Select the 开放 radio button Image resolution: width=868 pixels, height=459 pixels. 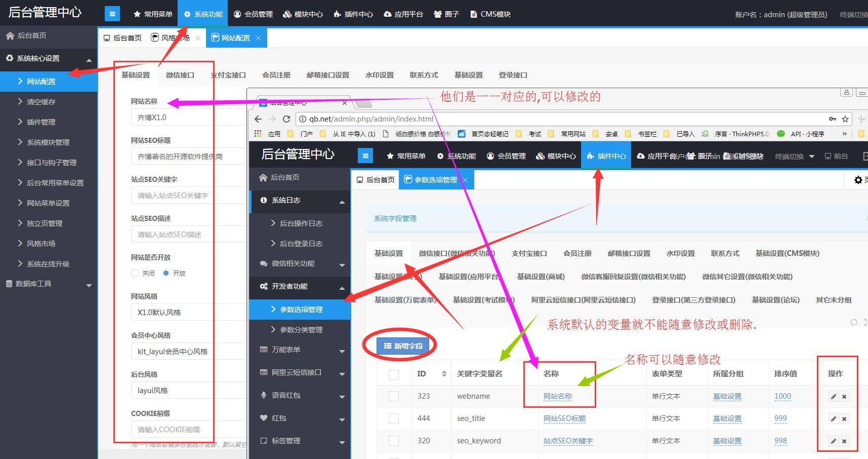166,273
